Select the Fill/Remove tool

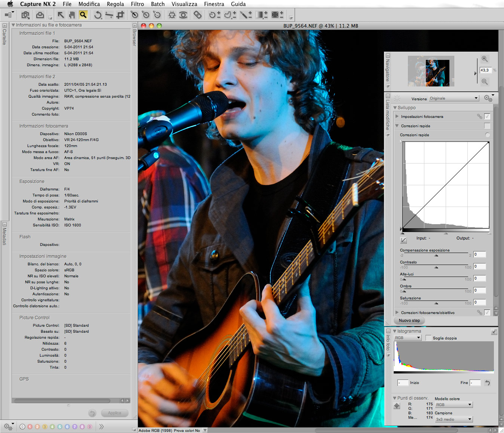(277, 15)
